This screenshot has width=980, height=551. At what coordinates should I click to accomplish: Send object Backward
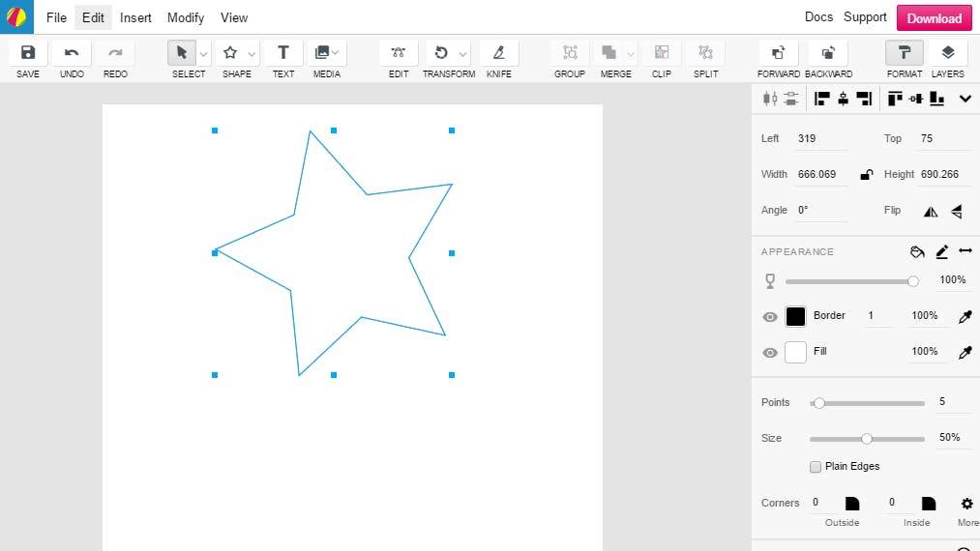click(x=827, y=53)
